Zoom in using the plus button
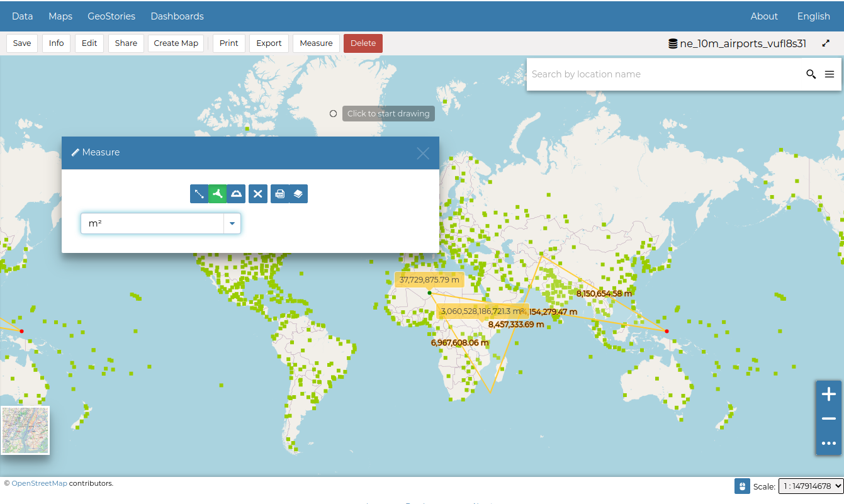 click(828, 395)
